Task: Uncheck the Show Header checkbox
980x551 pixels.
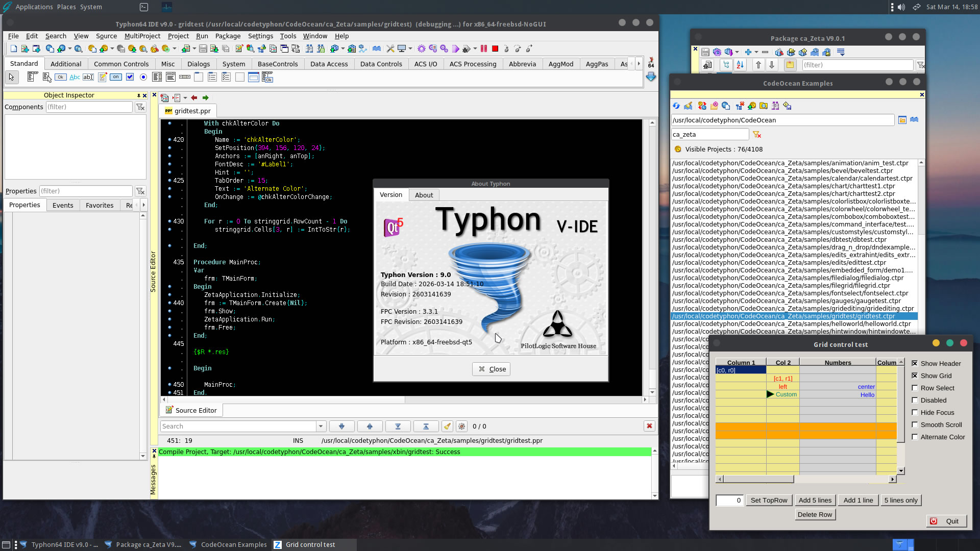Action: click(x=915, y=364)
